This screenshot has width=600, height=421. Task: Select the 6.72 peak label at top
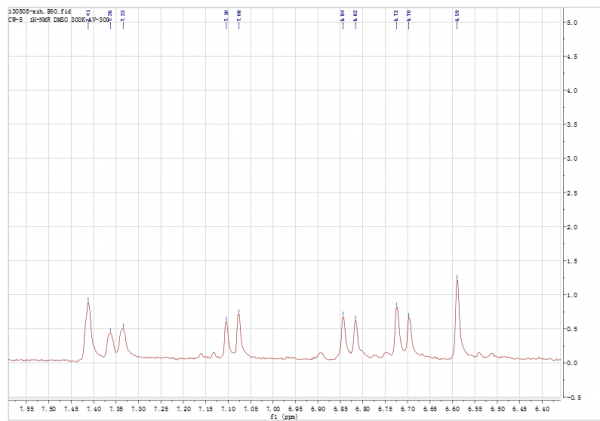[396, 15]
